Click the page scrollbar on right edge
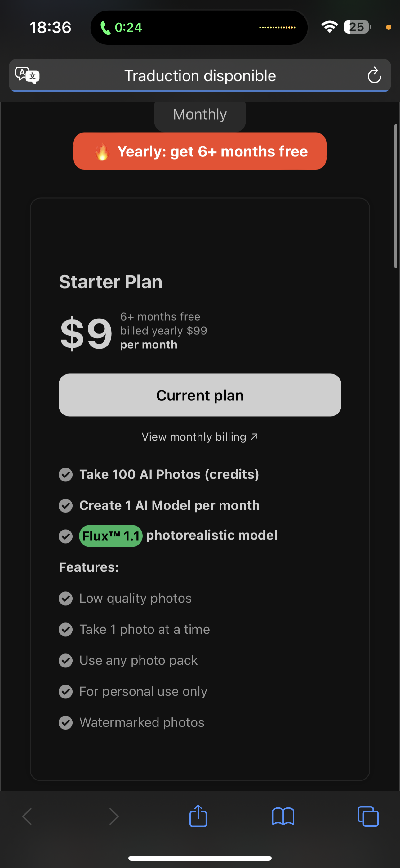The height and width of the screenshot is (868, 400). coord(396,196)
